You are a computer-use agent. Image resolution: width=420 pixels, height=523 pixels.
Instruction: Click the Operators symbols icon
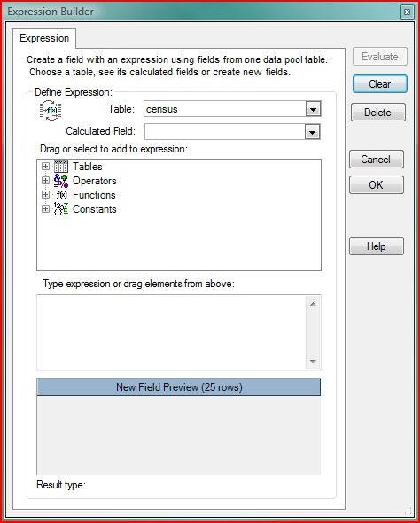click(60, 181)
